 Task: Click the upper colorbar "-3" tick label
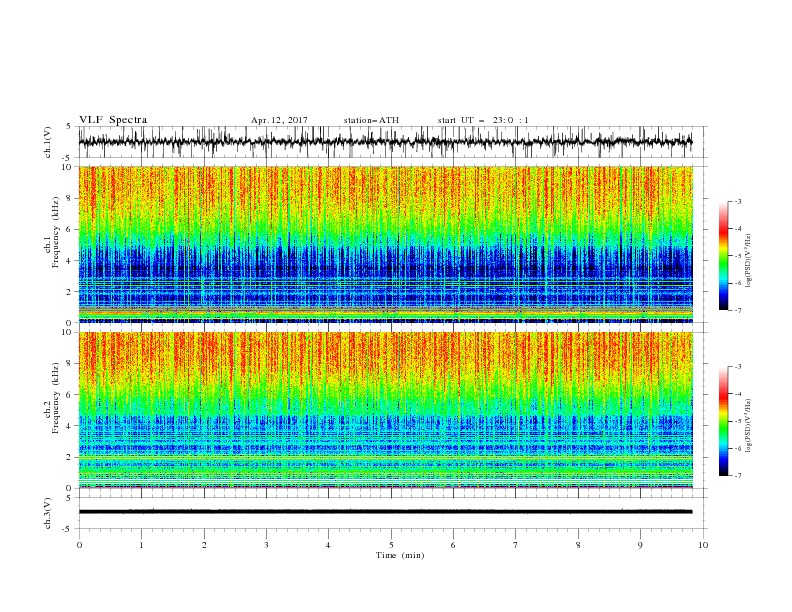coord(738,201)
